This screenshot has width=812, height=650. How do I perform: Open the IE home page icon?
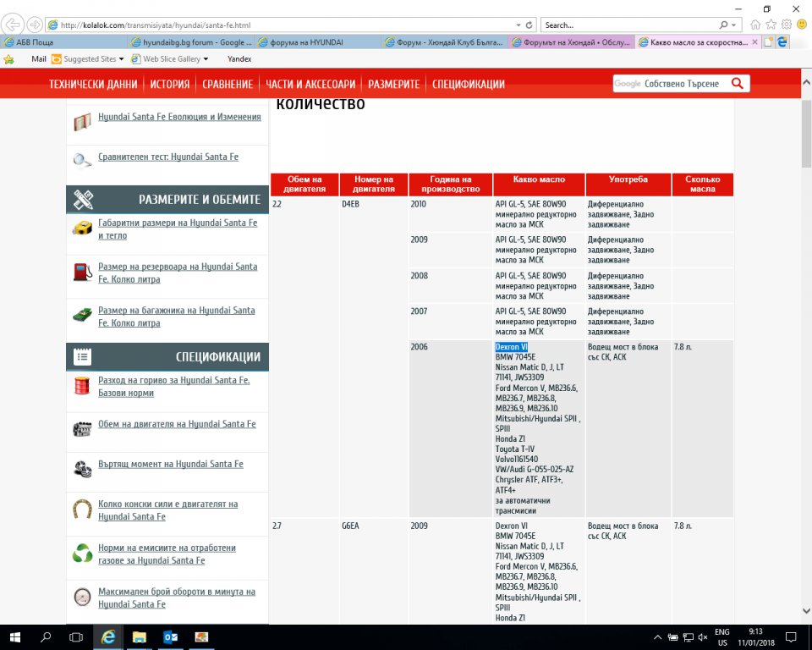755,25
